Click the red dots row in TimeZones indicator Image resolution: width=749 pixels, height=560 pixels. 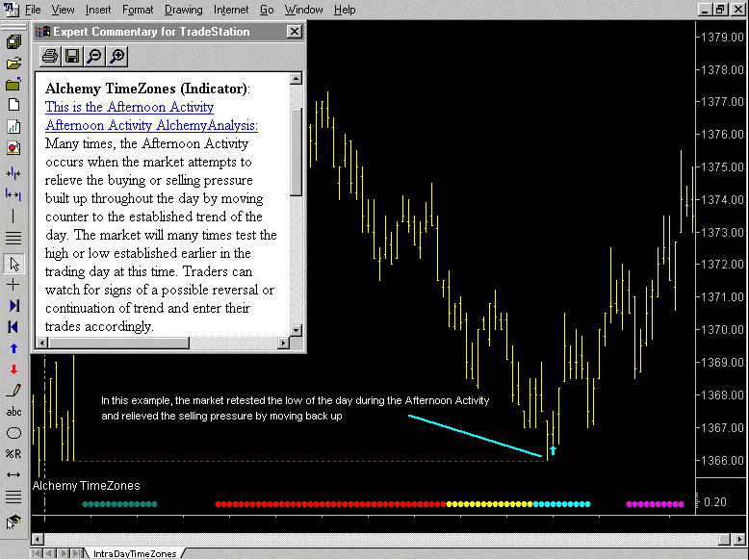point(330,504)
